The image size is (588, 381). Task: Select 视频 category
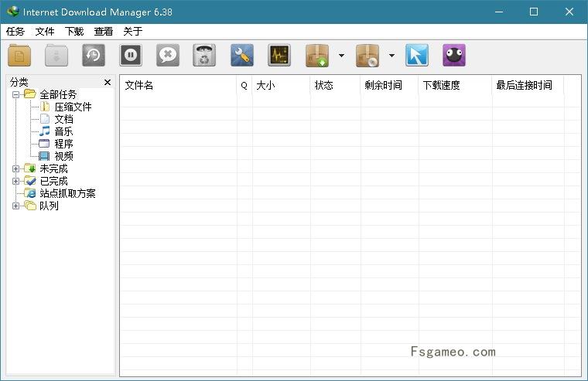pos(63,156)
